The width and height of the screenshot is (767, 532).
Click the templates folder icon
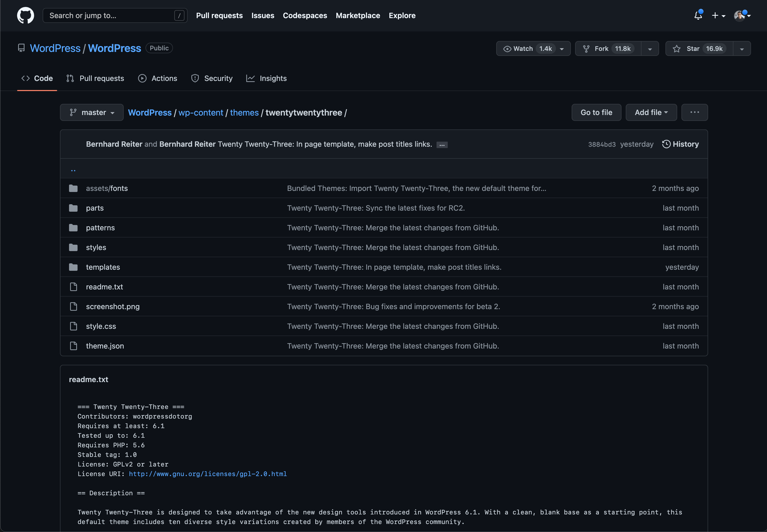73,267
